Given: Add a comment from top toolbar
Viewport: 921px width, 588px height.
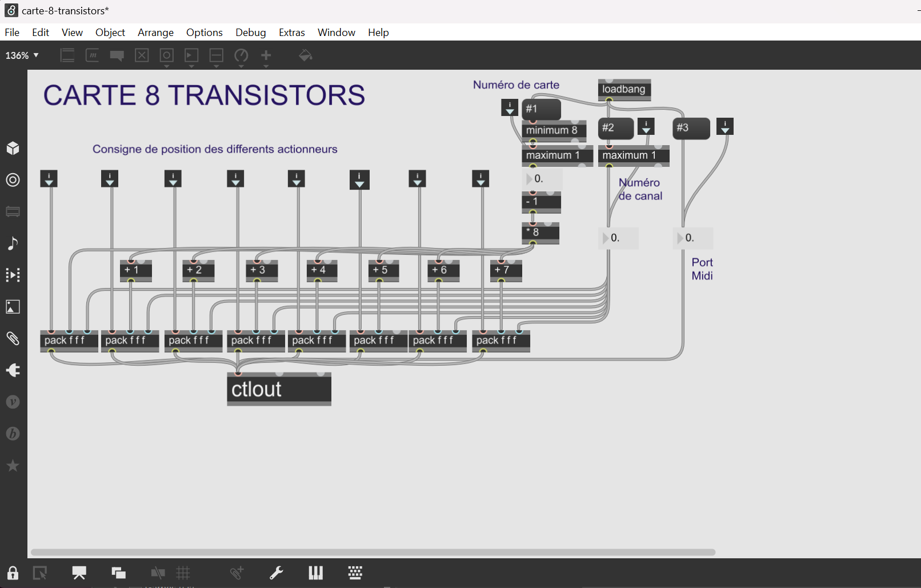Looking at the screenshot, I should tap(117, 55).
